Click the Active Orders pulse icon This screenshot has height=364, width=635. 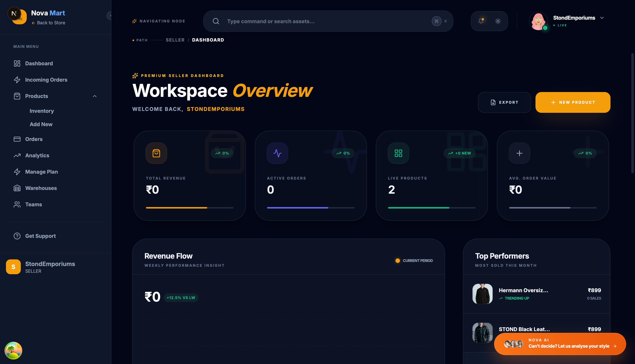[277, 153]
